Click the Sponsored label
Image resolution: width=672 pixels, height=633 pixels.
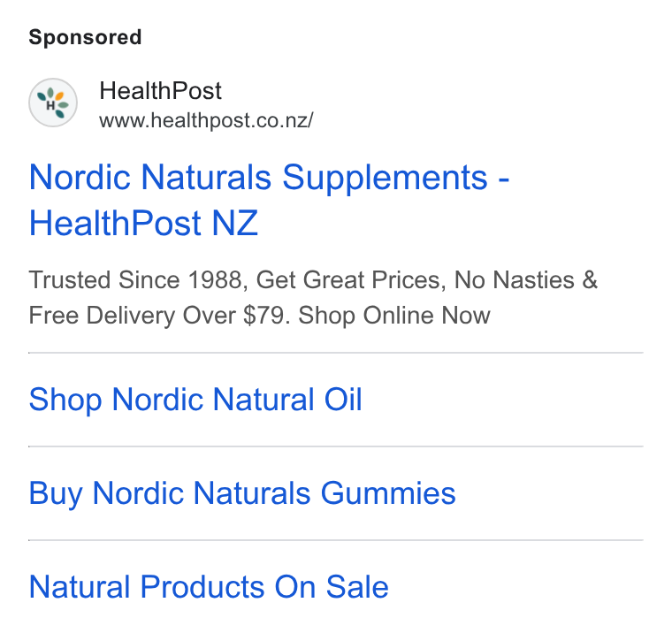coord(85,37)
